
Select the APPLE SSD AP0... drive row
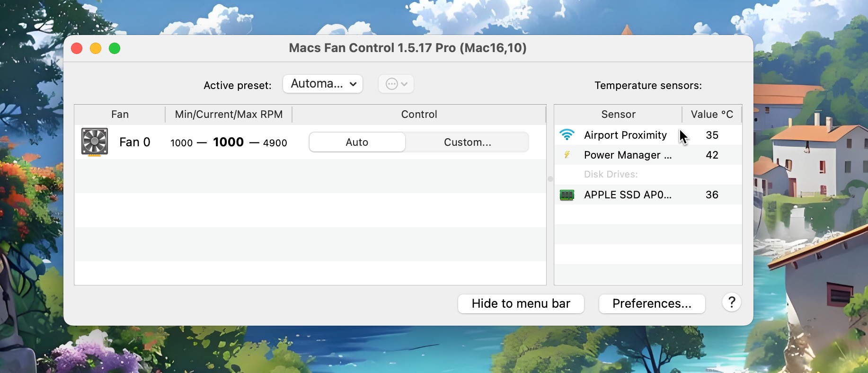pos(648,195)
